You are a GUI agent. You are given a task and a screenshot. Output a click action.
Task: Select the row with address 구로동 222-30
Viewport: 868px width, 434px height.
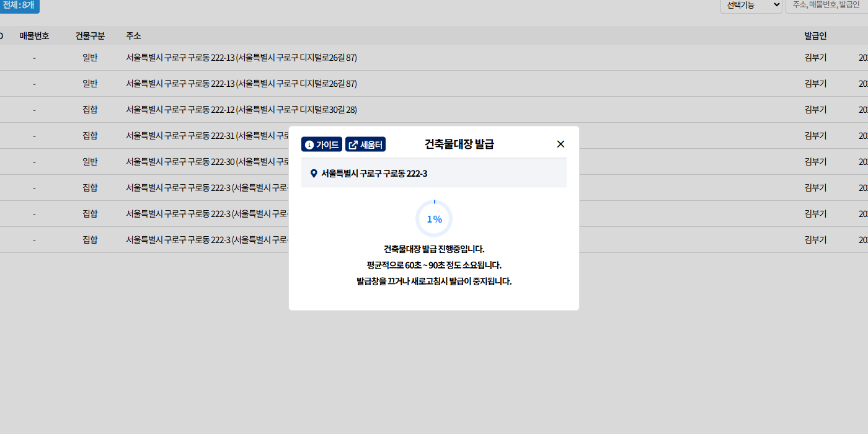205,162
